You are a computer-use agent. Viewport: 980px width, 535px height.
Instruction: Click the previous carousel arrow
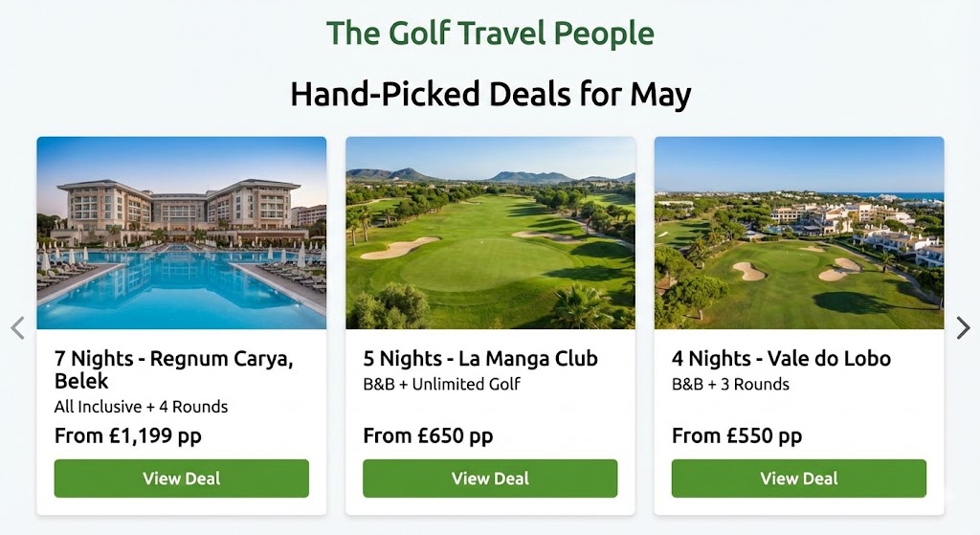pyautogui.click(x=17, y=328)
